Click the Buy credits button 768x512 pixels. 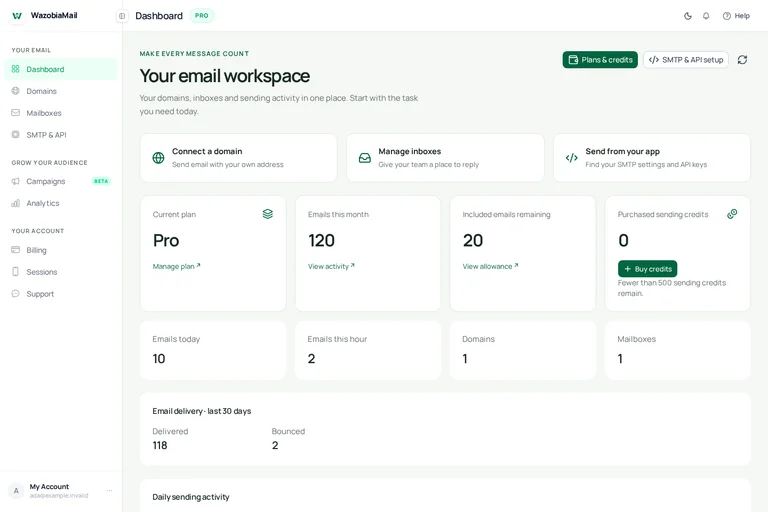tap(648, 268)
